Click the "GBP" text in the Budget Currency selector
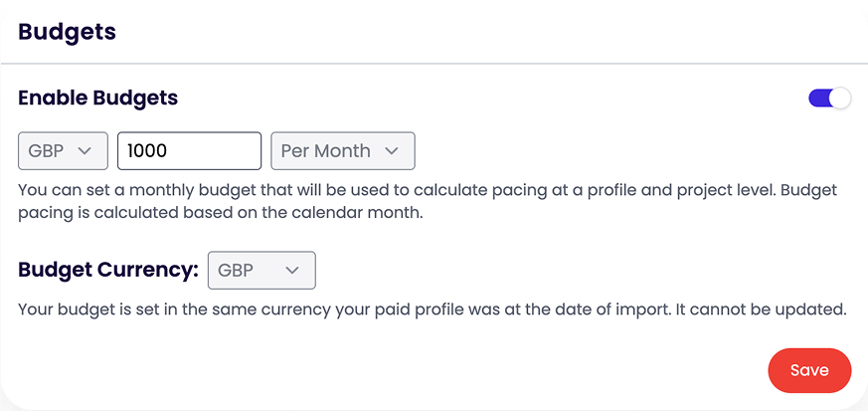 click(236, 270)
